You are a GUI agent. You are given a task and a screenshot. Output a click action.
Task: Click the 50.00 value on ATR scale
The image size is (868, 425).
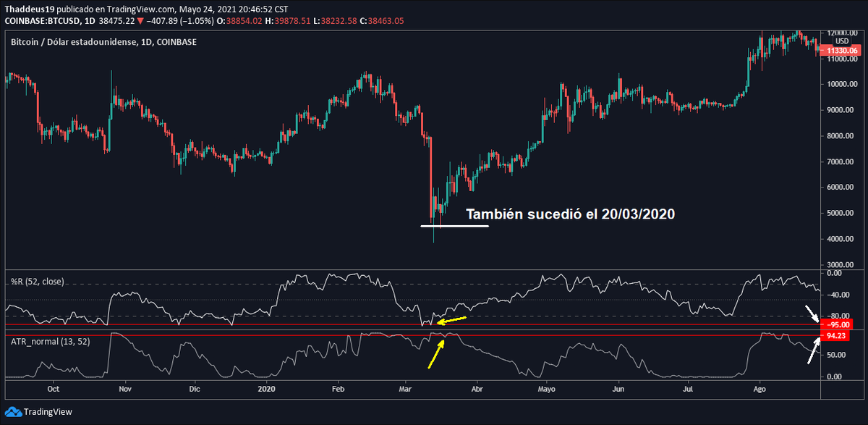pos(836,355)
